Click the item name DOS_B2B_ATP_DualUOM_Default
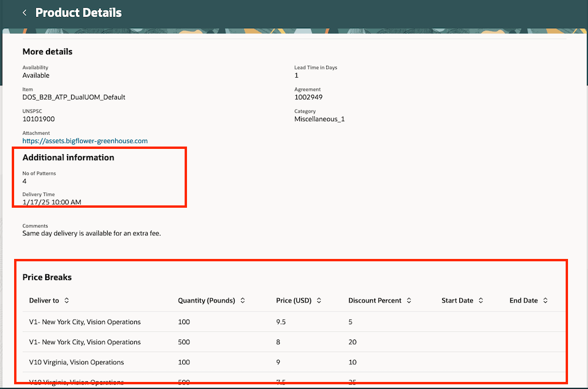 click(73, 97)
